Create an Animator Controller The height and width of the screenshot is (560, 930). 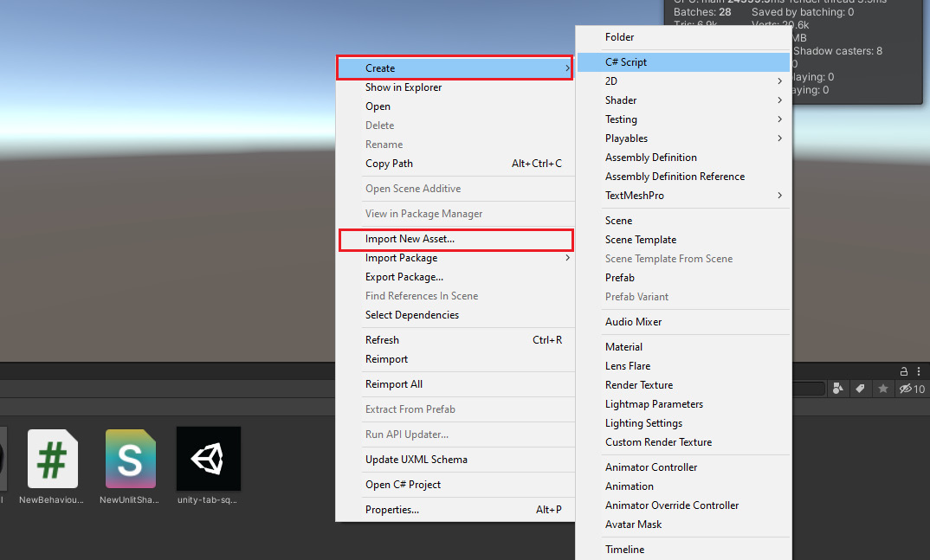pyautogui.click(x=683, y=467)
